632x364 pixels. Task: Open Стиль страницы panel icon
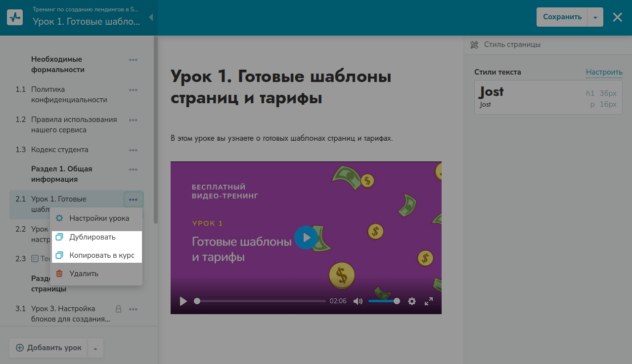474,44
